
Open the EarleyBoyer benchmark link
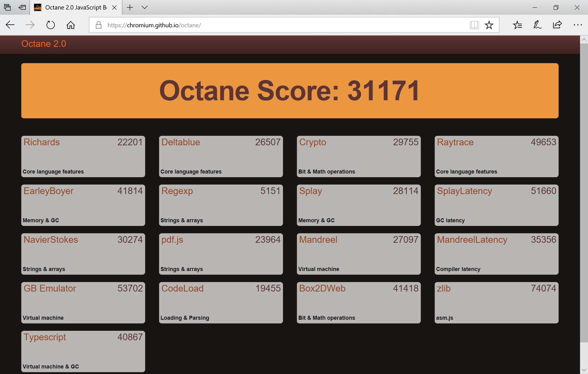[x=49, y=191]
